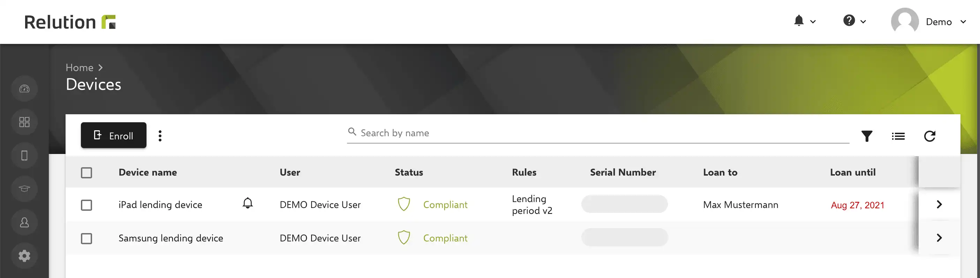
Task: Open the users sidebar icon
Action: (x=24, y=222)
